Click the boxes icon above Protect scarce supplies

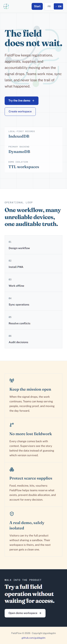click(12, 469)
